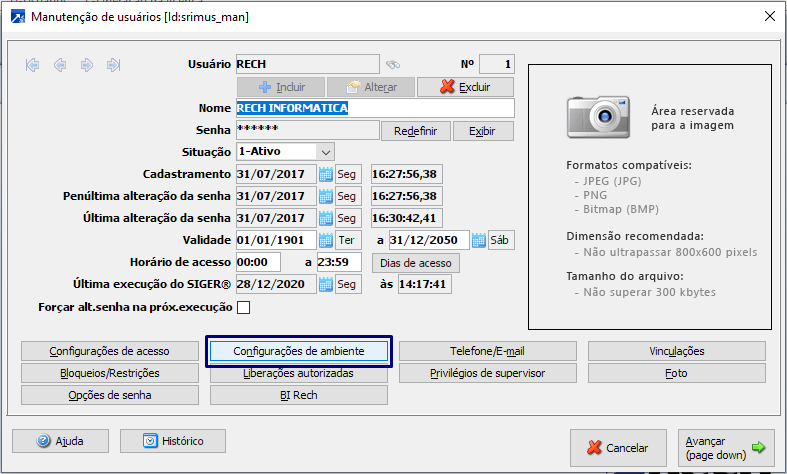This screenshot has height=474, width=787.
Task: Click Validade start date 01/01/1901
Action: 276,241
